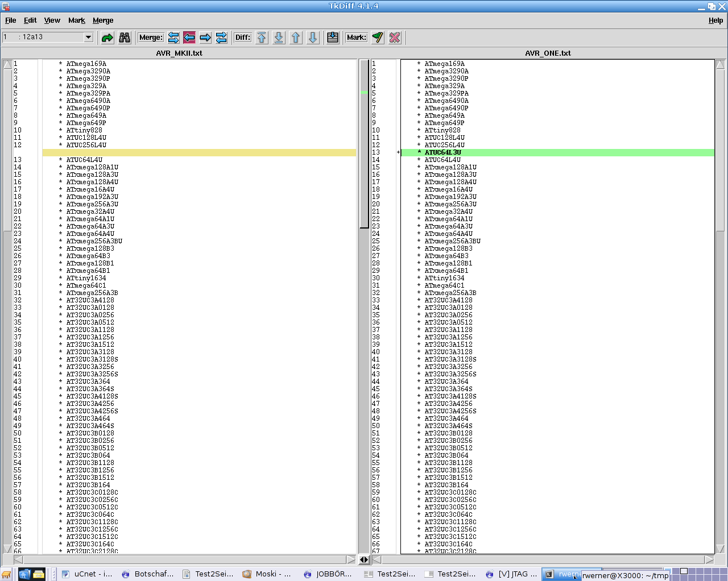Click right pane scrollbar down arrow

coord(720,549)
